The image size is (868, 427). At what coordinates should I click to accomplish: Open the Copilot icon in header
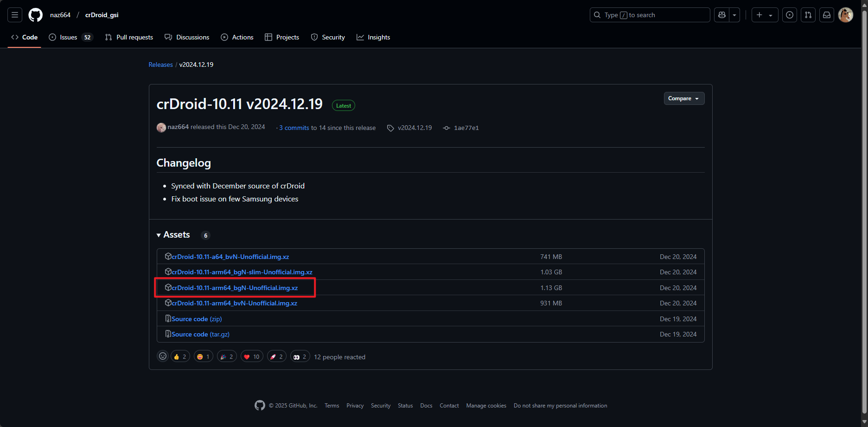coord(722,15)
